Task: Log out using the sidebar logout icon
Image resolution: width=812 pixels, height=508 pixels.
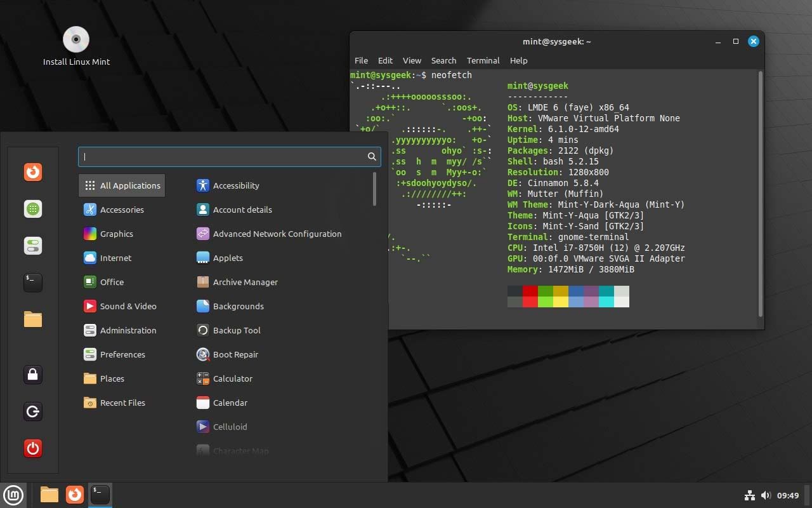Action: pos(32,411)
